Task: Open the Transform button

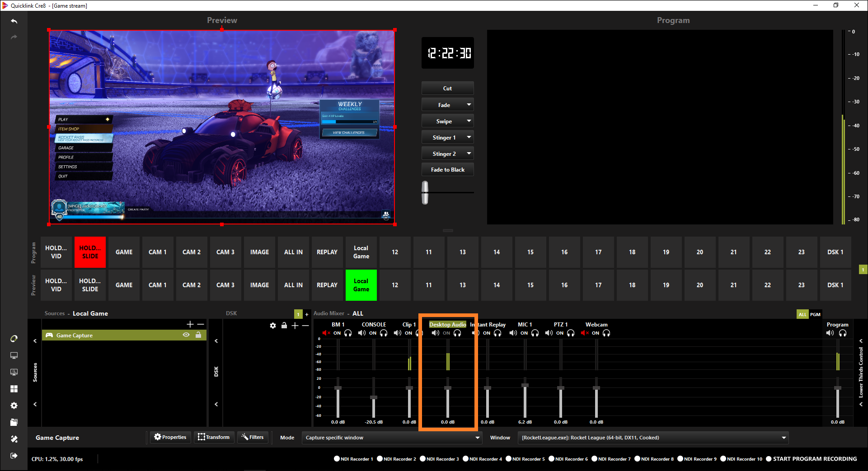Action: [x=214, y=437]
